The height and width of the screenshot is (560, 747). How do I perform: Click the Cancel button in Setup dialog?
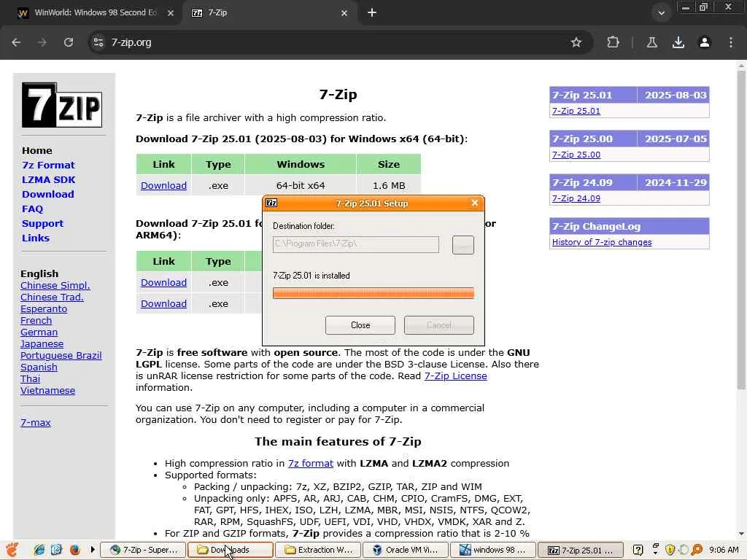tap(438, 325)
